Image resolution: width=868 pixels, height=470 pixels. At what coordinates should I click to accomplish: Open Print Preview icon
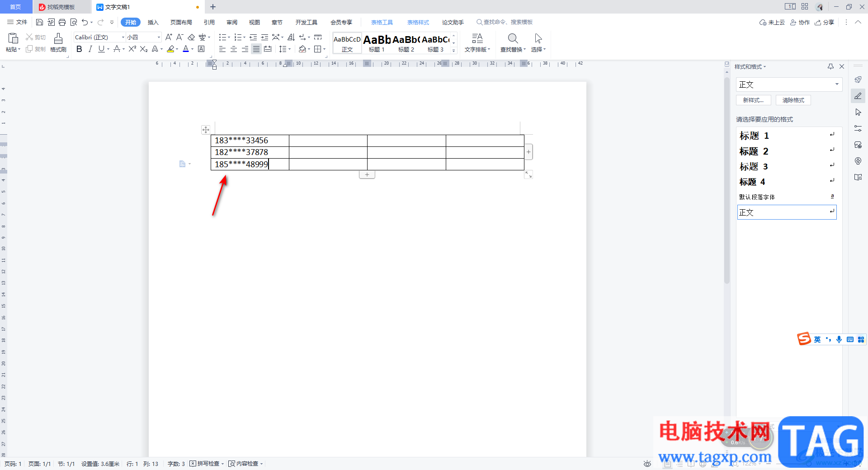74,22
